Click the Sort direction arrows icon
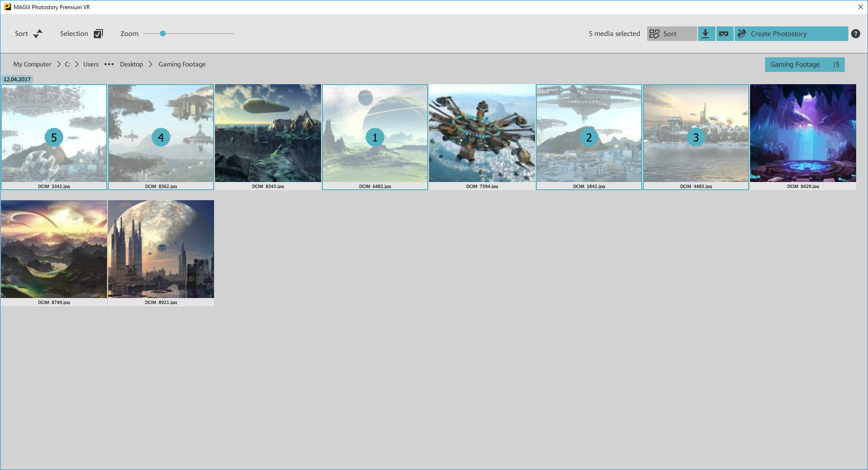Viewport: 868px width, 470px height. [x=38, y=33]
